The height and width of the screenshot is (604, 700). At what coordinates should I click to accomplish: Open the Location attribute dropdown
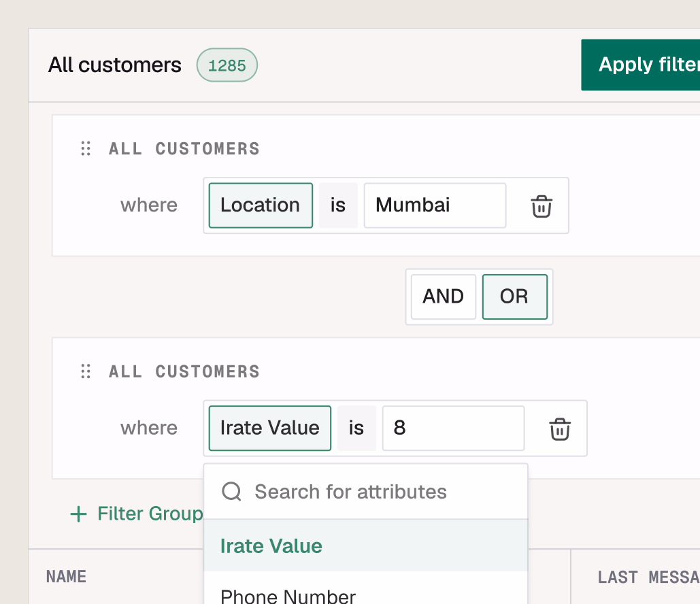click(x=261, y=205)
